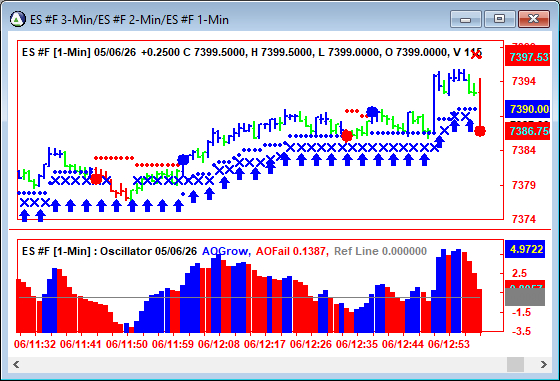Click the blue 7390.00 price label

click(527, 109)
